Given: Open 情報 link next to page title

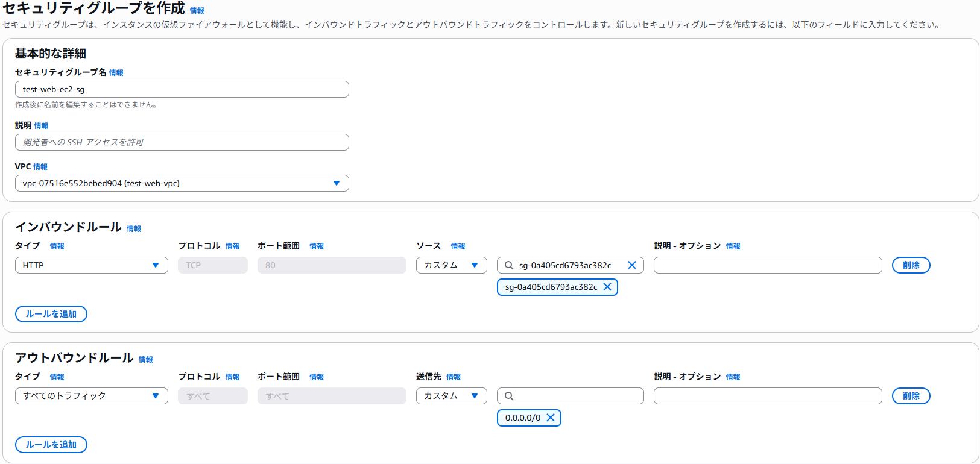Looking at the screenshot, I should pos(197,11).
